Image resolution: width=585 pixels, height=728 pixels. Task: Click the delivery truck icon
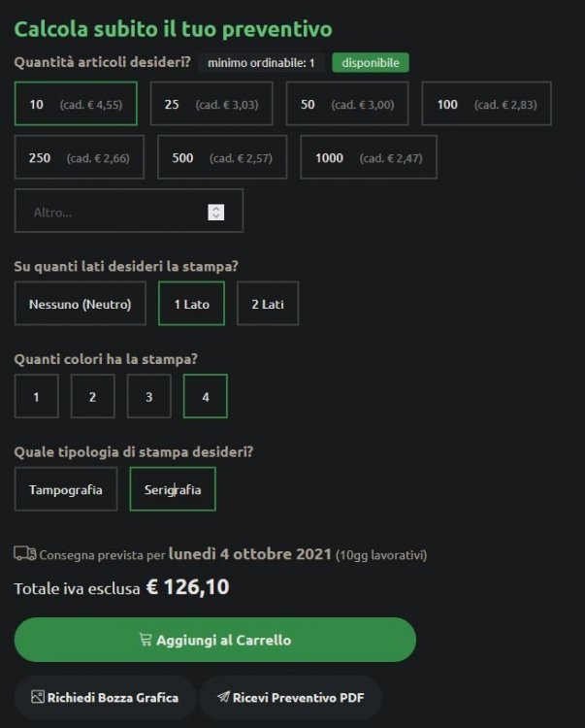point(24,554)
